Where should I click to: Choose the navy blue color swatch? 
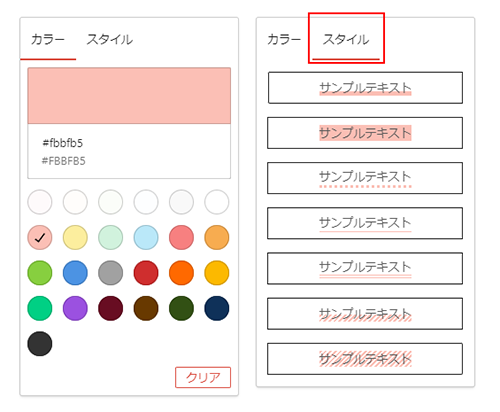(217, 308)
